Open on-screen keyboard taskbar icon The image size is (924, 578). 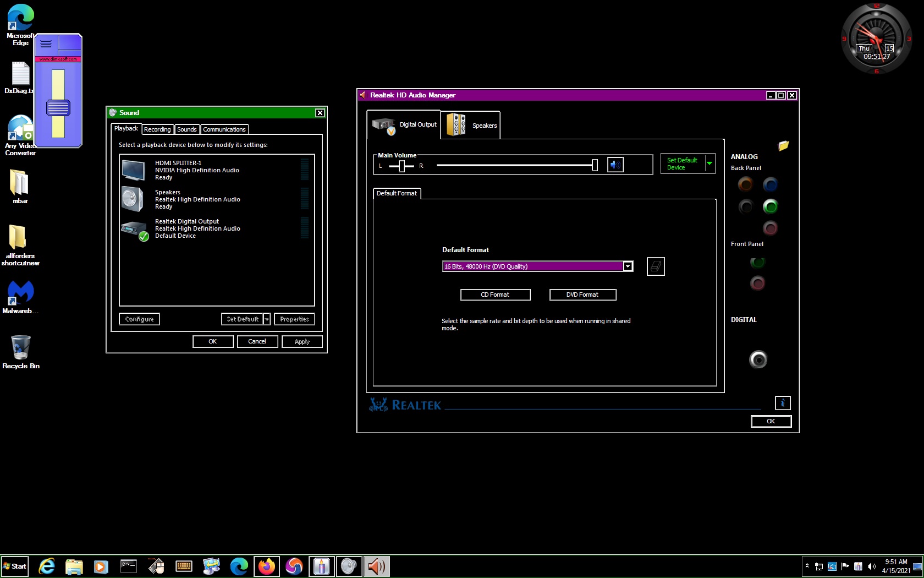pyautogui.click(x=184, y=566)
